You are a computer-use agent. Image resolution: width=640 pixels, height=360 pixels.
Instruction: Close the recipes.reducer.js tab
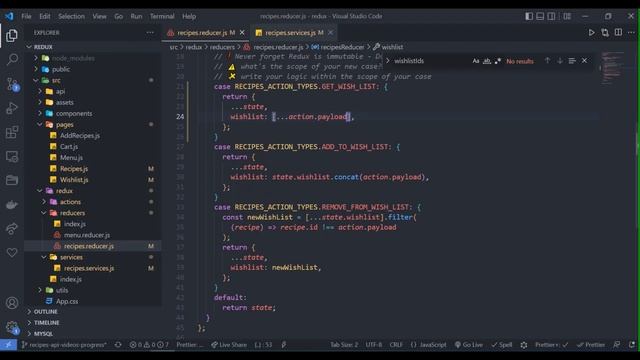tap(242, 33)
